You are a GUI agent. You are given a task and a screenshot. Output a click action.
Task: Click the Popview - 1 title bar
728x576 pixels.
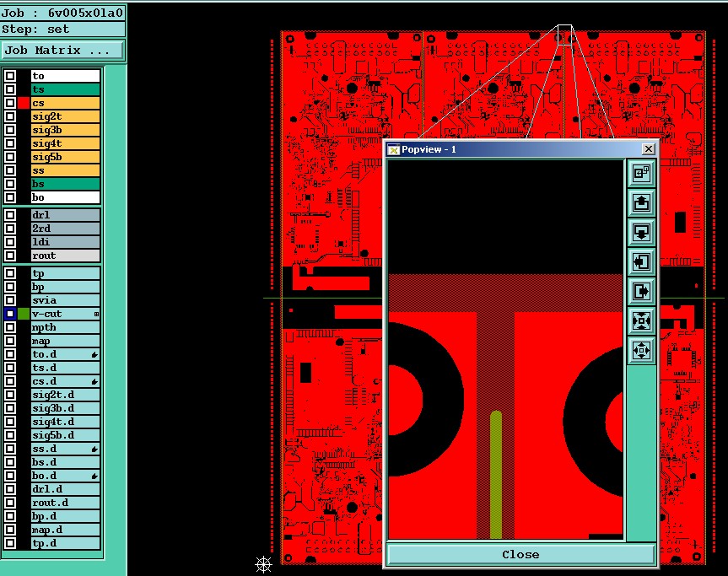(520, 149)
